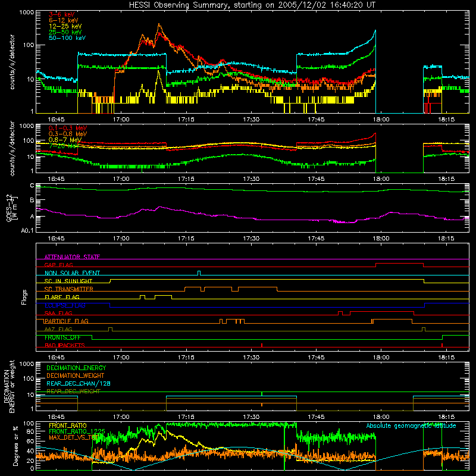476x476 pixels.
Task: Click the REAR_DEC_WEIGHT legend label
Action: click(x=73, y=392)
